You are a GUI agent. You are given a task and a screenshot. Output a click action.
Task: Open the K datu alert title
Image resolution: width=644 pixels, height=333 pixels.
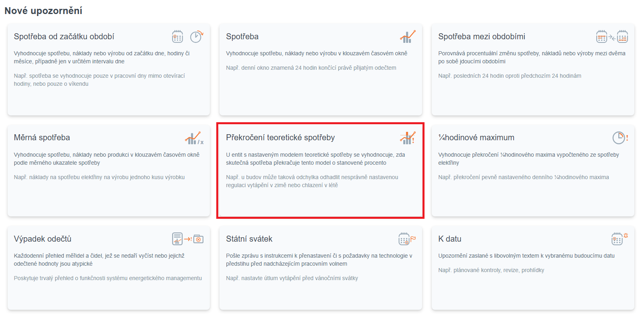[x=449, y=239]
